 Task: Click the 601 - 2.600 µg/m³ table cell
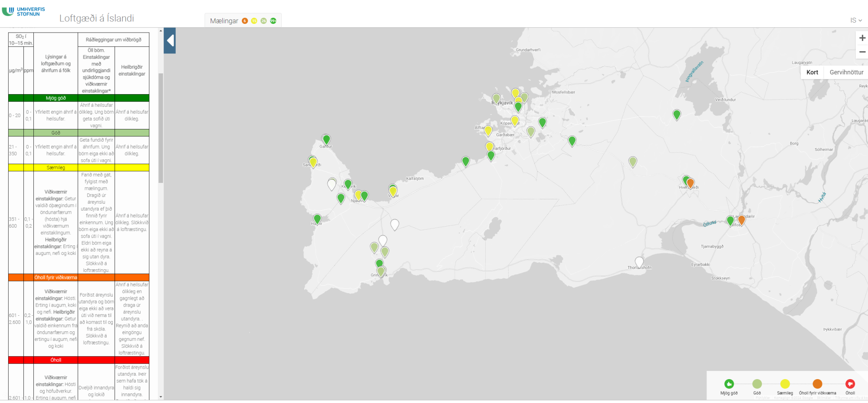click(15, 319)
